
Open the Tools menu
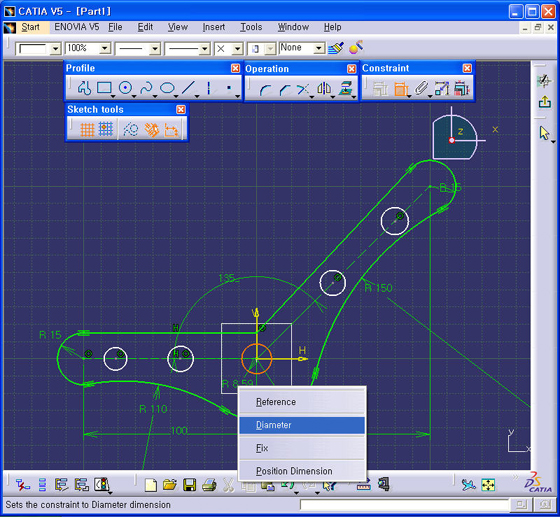(x=251, y=27)
